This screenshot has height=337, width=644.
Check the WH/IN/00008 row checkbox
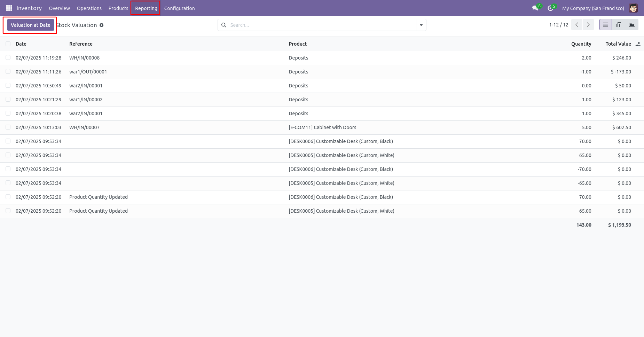[8, 58]
